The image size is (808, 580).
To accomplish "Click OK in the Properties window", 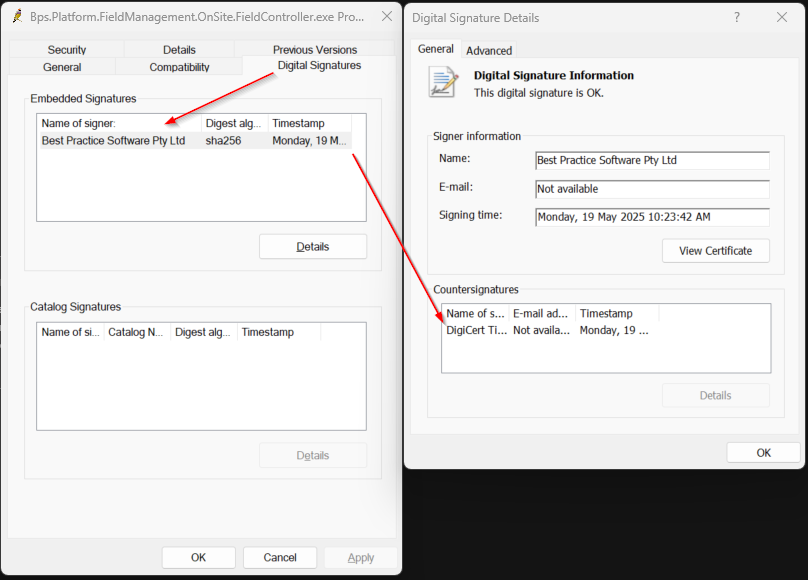I will (x=198, y=557).
